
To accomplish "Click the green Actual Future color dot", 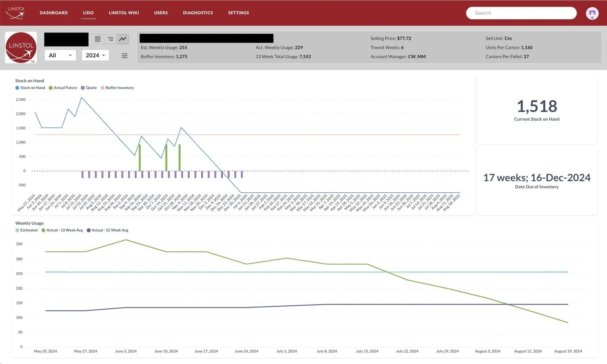I will pos(51,88).
